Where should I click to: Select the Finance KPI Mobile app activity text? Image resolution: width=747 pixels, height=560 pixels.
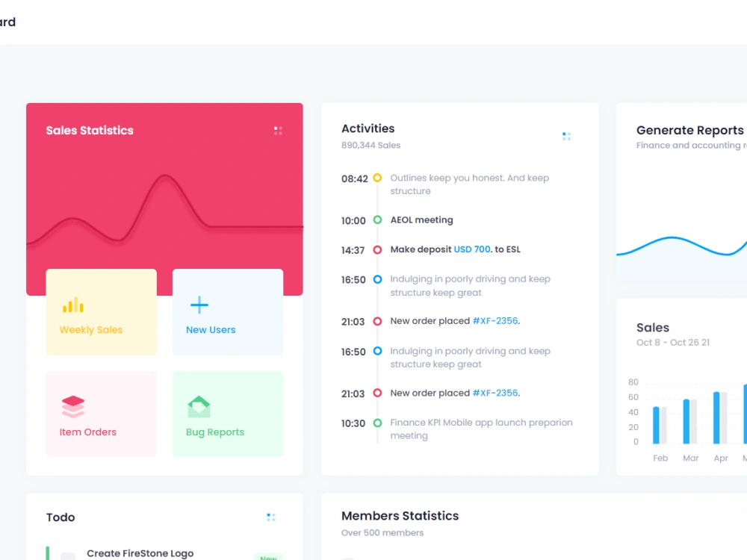481,429
